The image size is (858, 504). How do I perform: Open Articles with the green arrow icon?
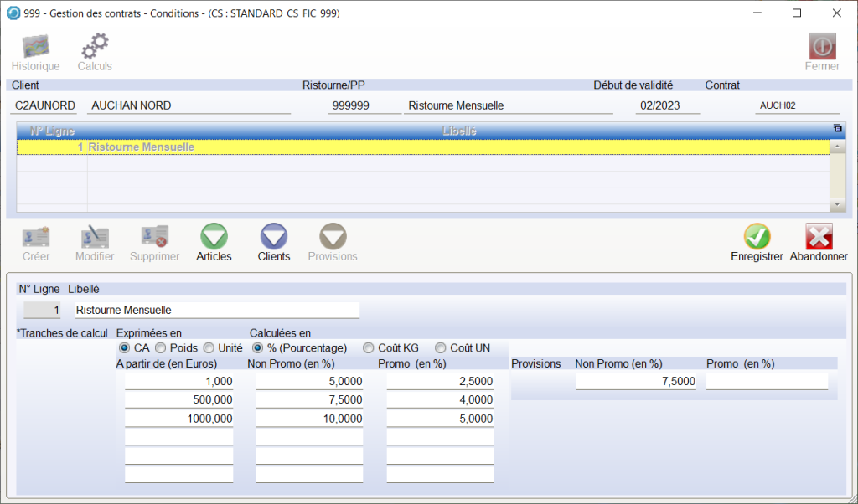coord(214,237)
